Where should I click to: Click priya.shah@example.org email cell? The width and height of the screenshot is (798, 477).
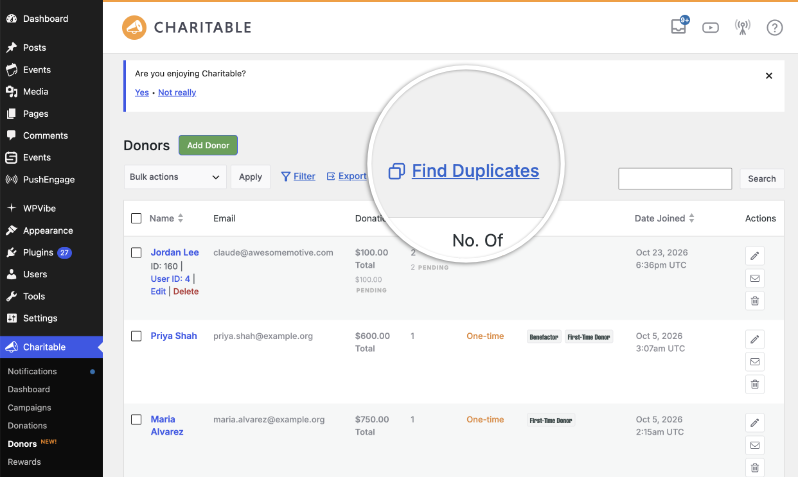point(263,336)
